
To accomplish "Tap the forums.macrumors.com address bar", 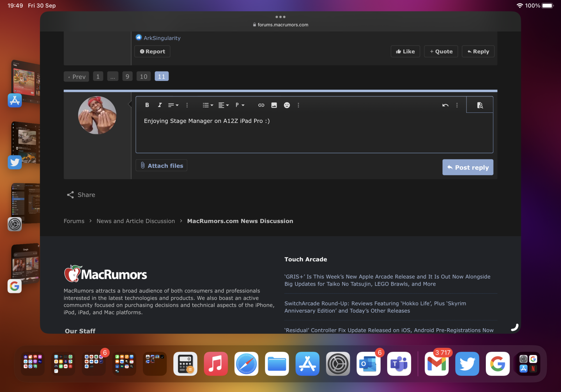I will 280,25.
